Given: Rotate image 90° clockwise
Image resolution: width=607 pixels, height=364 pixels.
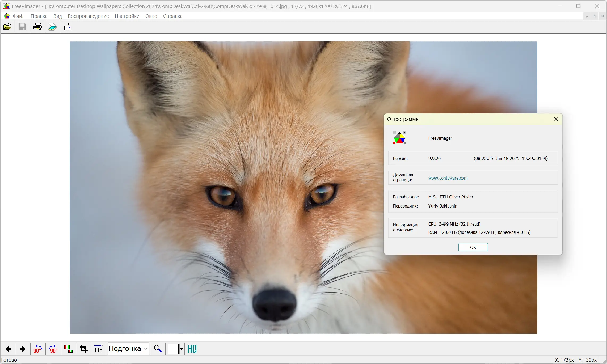Looking at the screenshot, I should pyautogui.click(x=53, y=349).
